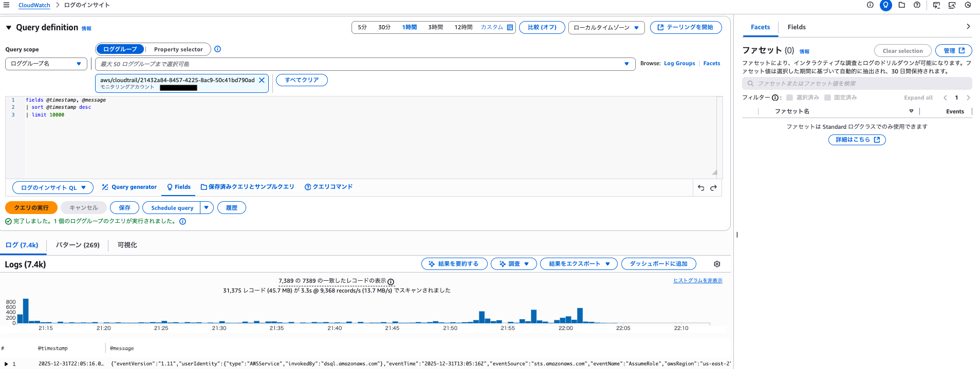
Task: Click the 履歴 history button
Action: (x=232, y=208)
